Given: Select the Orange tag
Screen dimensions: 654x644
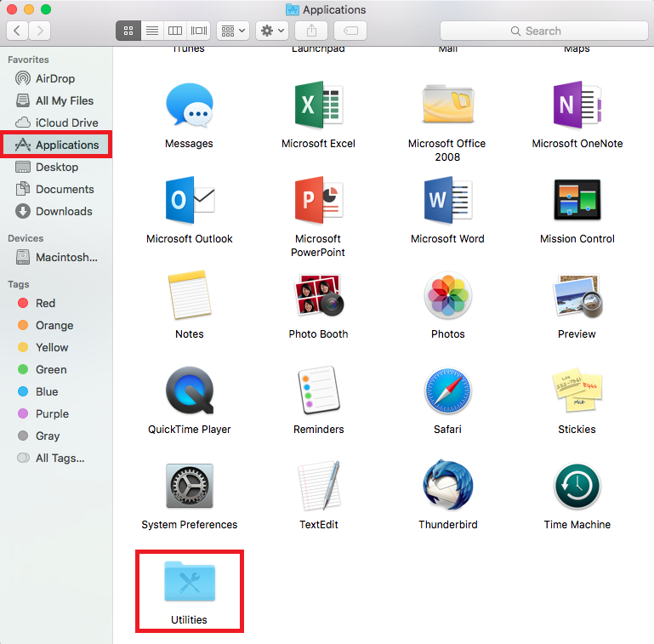Looking at the screenshot, I should (56, 325).
